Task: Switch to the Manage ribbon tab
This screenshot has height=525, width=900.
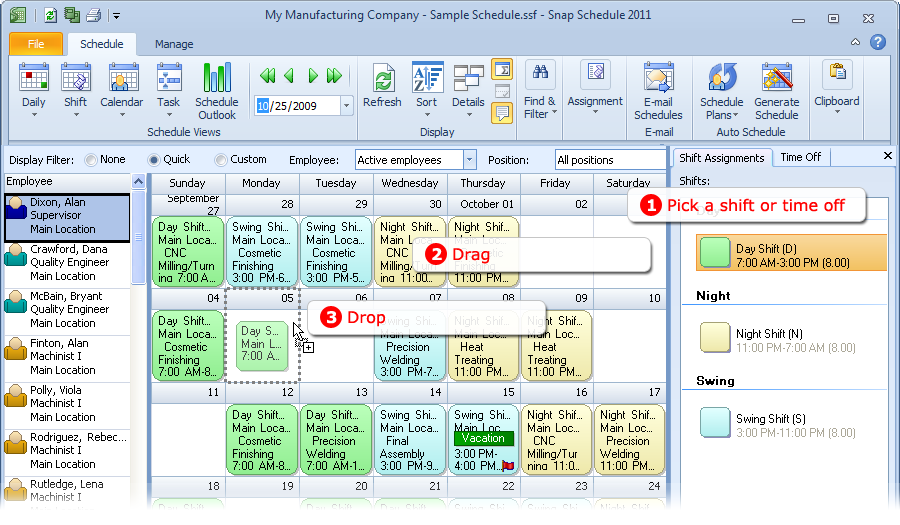Action: click(x=174, y=44)
